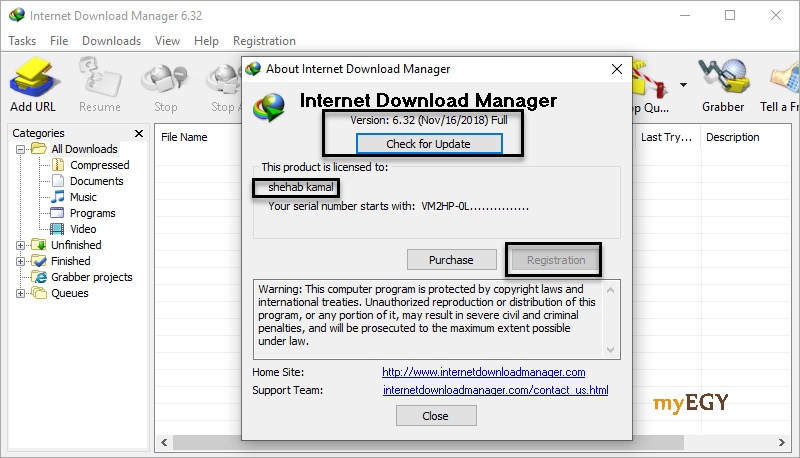Open the Downloads menu

[112, 41]
